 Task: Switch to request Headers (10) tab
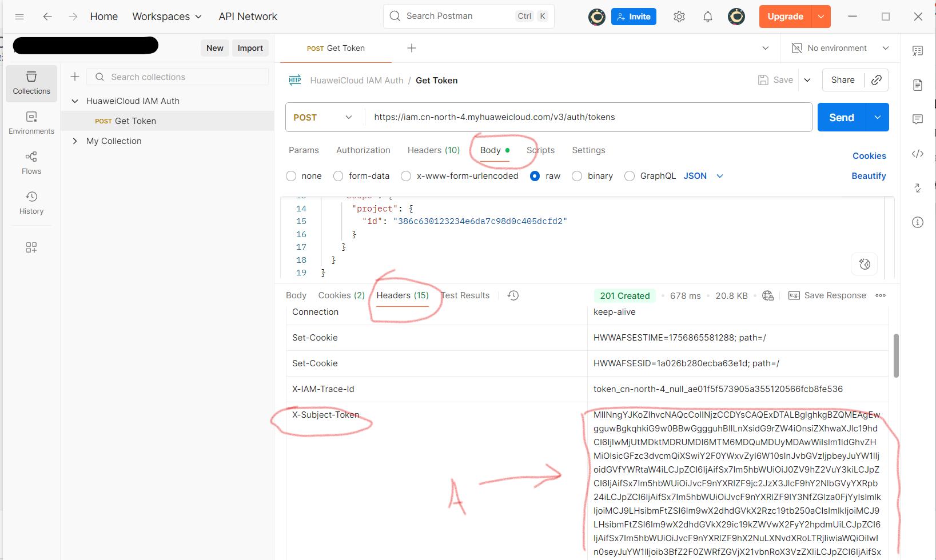433,150
